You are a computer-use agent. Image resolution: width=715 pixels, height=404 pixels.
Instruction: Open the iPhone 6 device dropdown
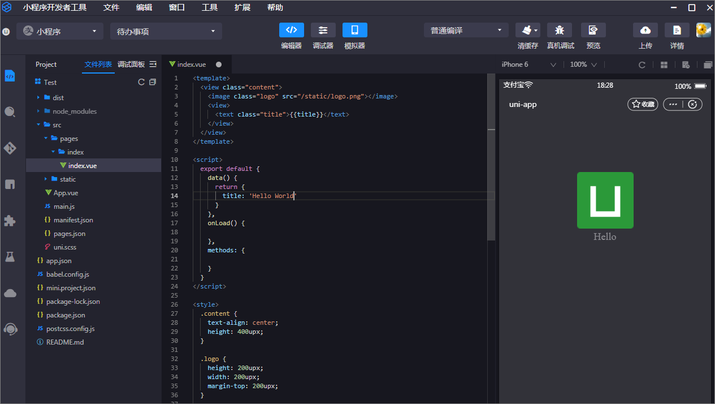coord(528,65)
